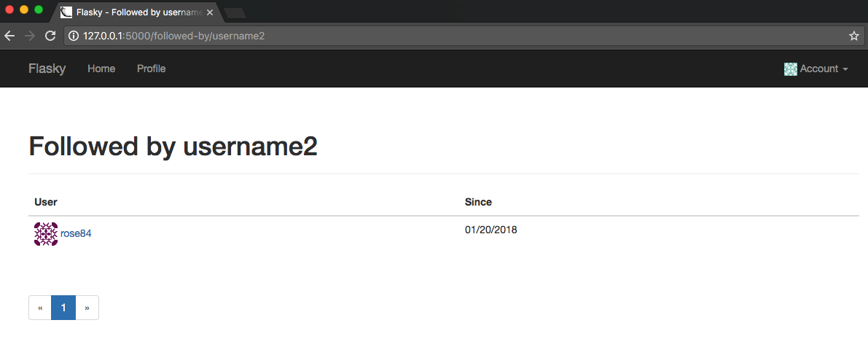Click the Flasky brand link
The width and height of the screenshot is (868, 347).
[47, 69]
